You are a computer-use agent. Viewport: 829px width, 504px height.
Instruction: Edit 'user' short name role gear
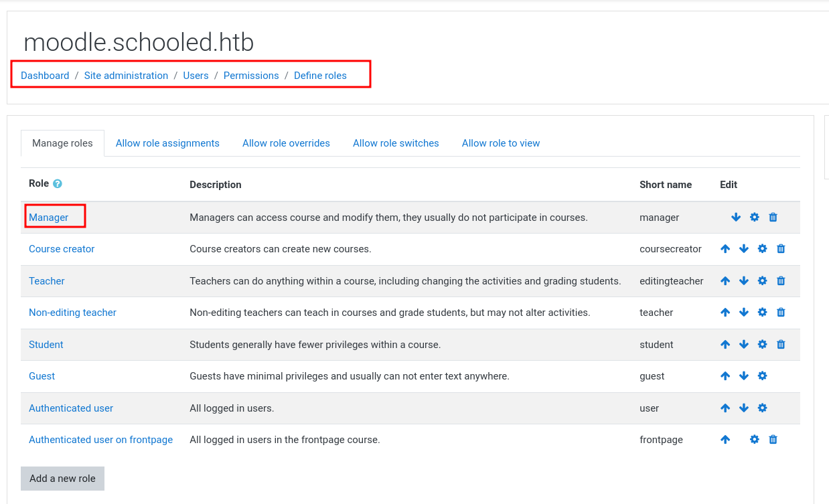[x=762, y=408]
